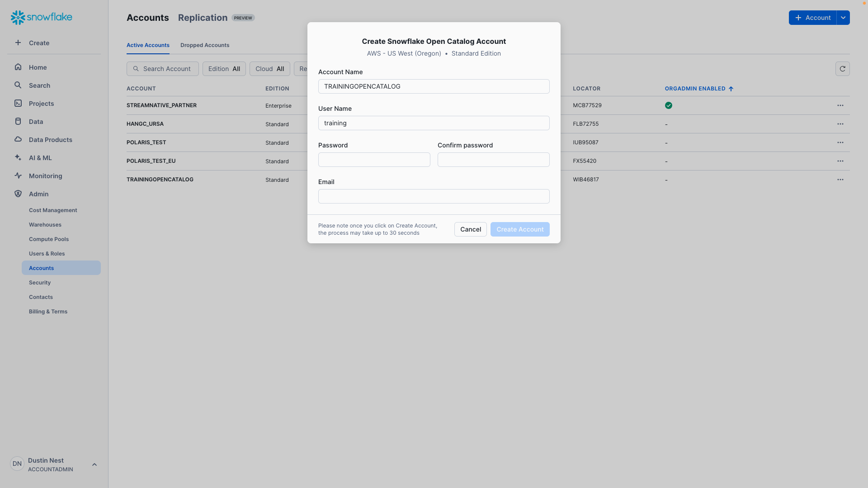The image size is (868, 488).
Task: Select the Replication tab
Action: (203, 18)
